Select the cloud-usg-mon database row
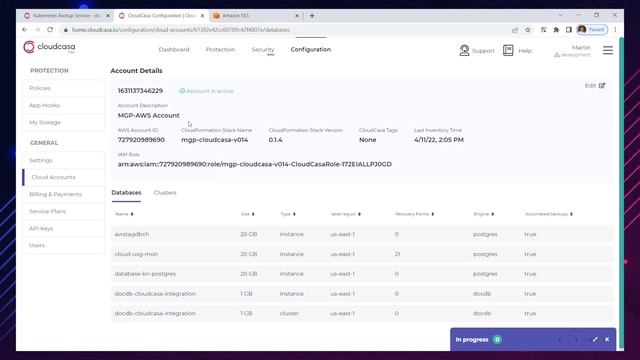 coord(362,254)
